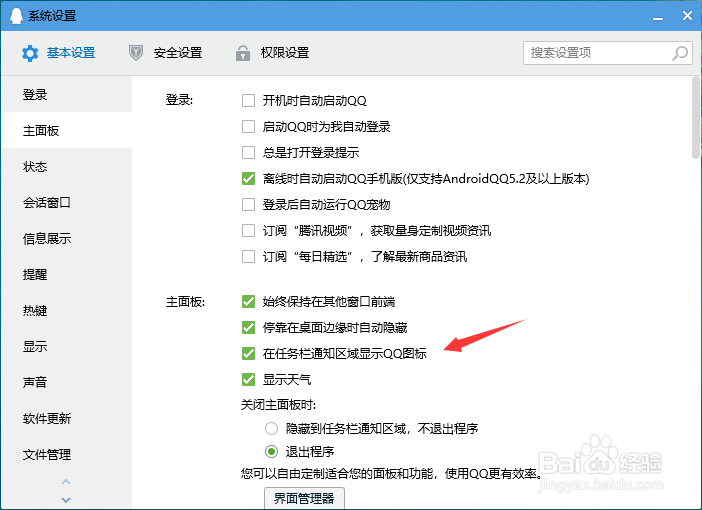This screenshot has height=510, width=702.
Task: Open 热键 settings in sidebar
Action: pos(66,310)
